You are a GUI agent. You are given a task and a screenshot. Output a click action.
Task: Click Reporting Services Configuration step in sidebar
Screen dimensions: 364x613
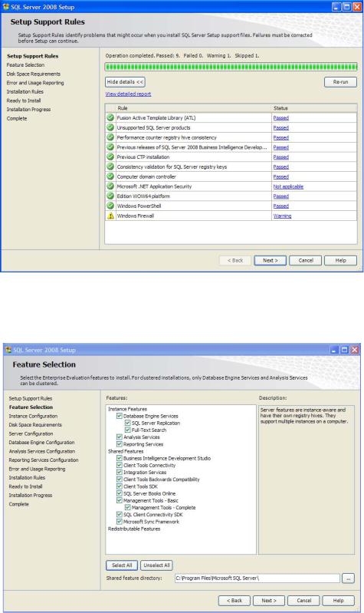click(x=44, y=460)
